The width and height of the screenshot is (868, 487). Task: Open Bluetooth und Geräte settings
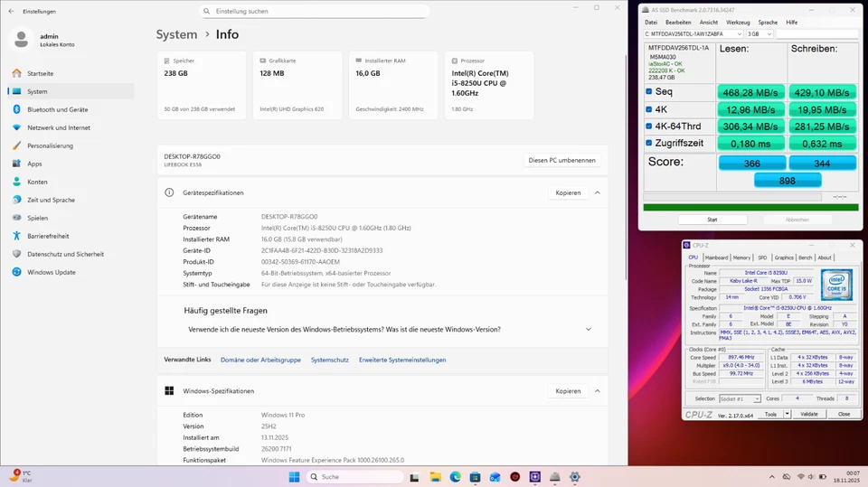click(71, 109)
